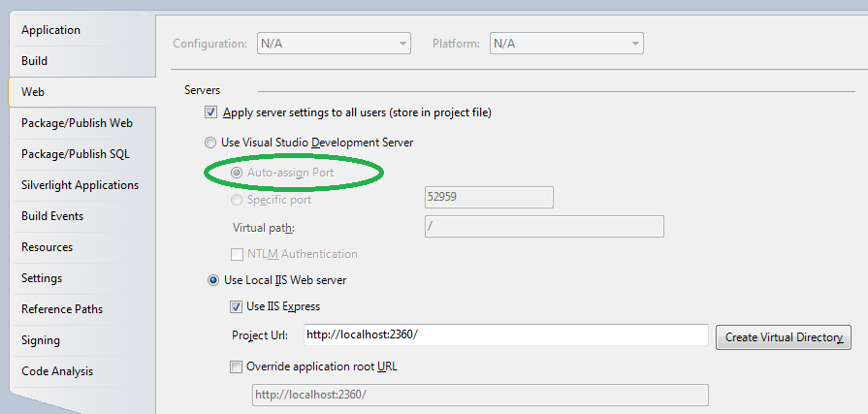Screen dimensions: 868x414
Task: Click into the Project Url field
Action: (504, 334)
